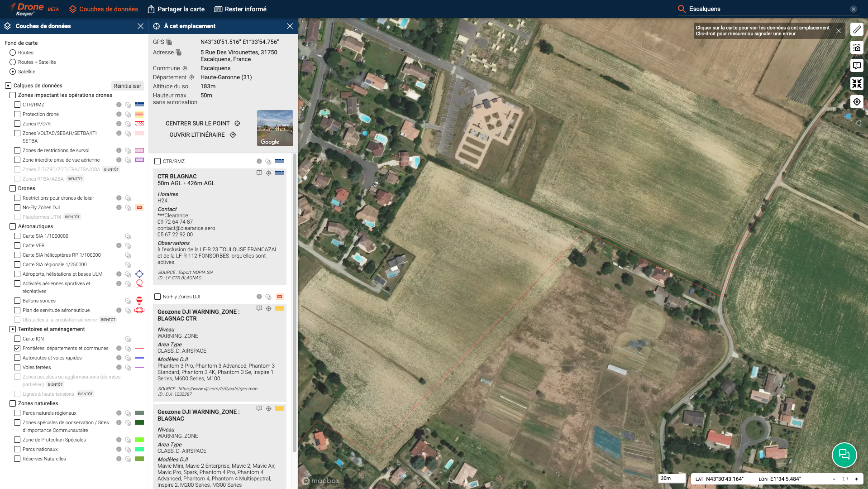Toggle Territoires et aménagement group
The width and height of the screenshot is (868, 489).
coord(13,329)
